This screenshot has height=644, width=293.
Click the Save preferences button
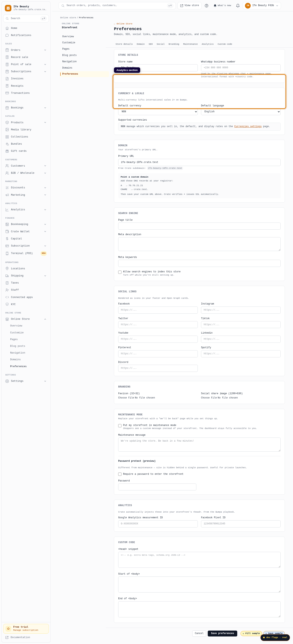(x=222, y=633)
